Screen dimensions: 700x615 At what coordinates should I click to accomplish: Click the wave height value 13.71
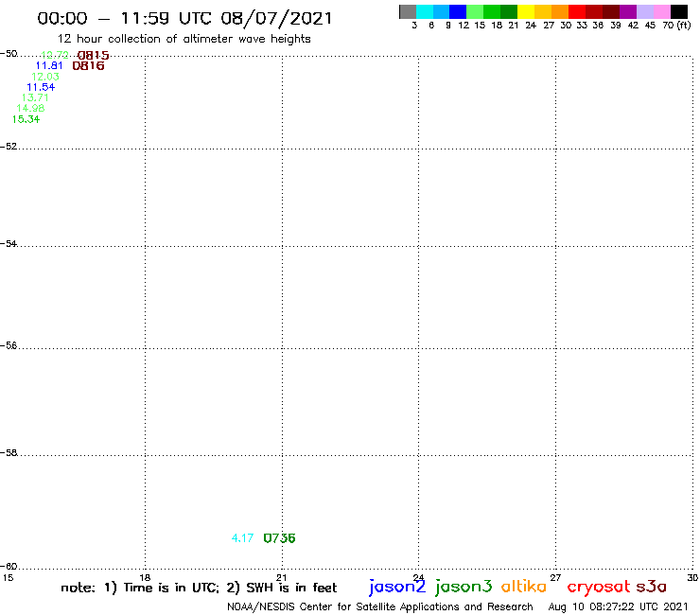click(35, 97)
